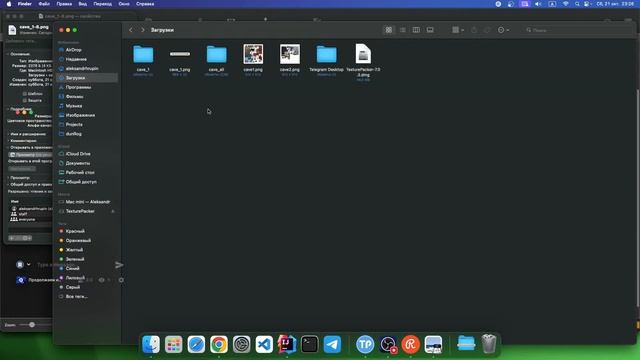Open Загрузки in Finder sidebar
640x360 pixels.
click(87, 78)
